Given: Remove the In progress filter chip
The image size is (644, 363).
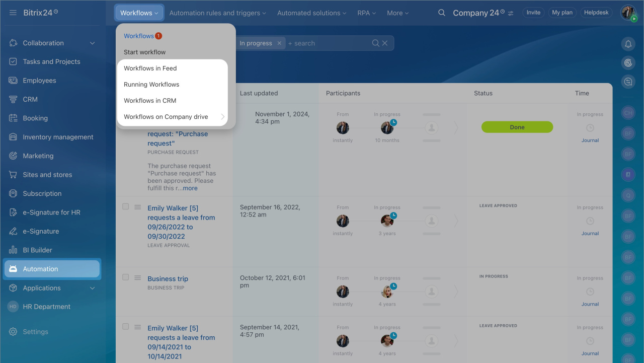Looking at the screenshot, I should coord(279,43).
